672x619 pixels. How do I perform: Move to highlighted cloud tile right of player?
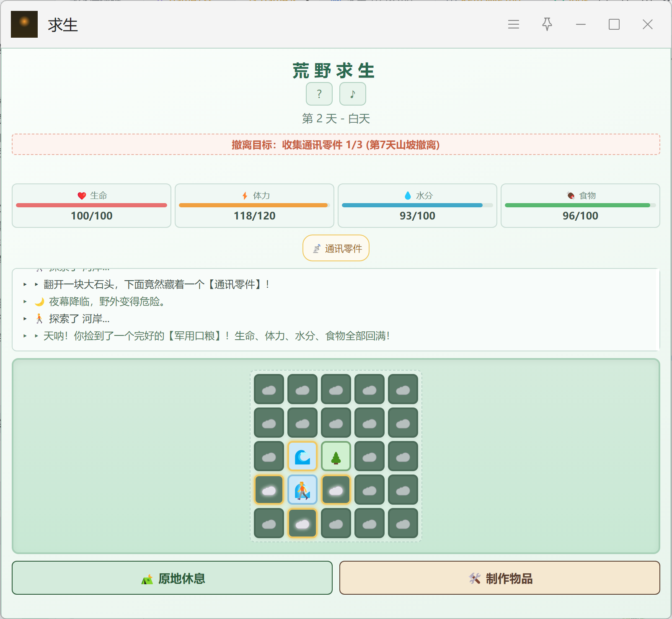336,490
